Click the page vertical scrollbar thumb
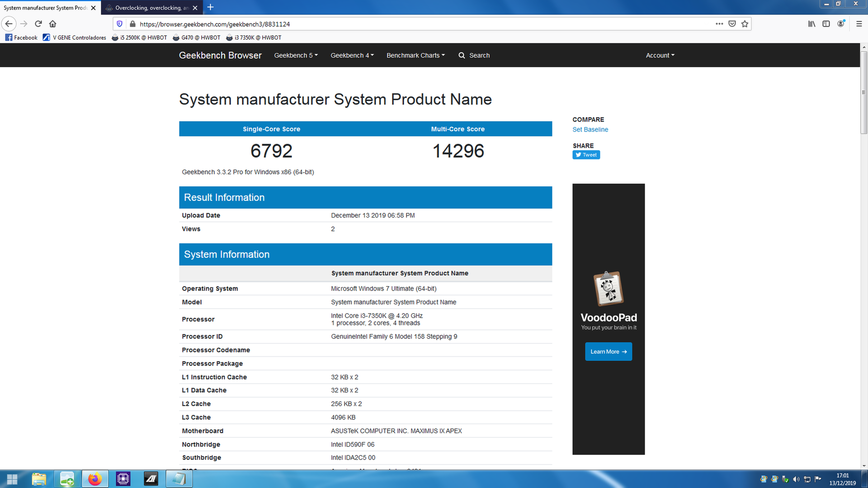The height and width of the screenshot is (488, 868). pos(863,92)
